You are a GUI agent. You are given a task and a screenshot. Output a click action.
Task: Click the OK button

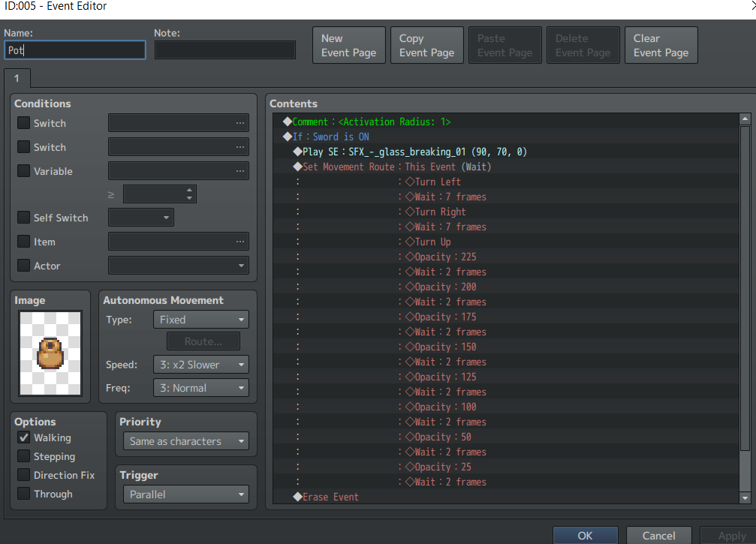tap(586, 535)
